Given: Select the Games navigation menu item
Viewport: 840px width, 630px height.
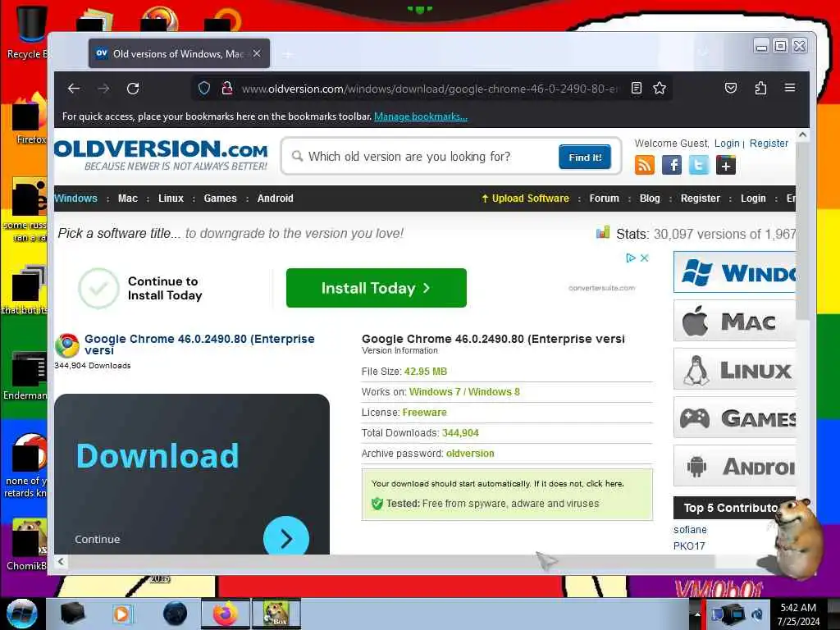Looking at the screenshot, I should [220, 199].
